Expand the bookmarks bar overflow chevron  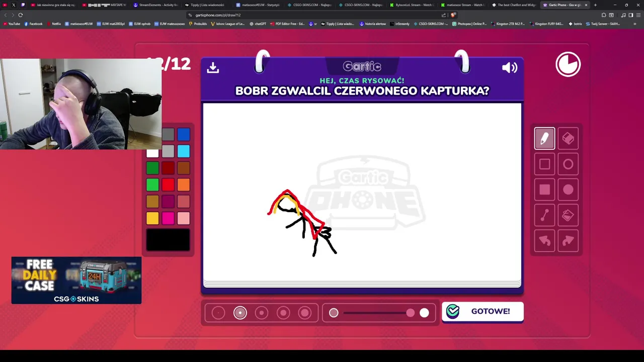[634, 24]
